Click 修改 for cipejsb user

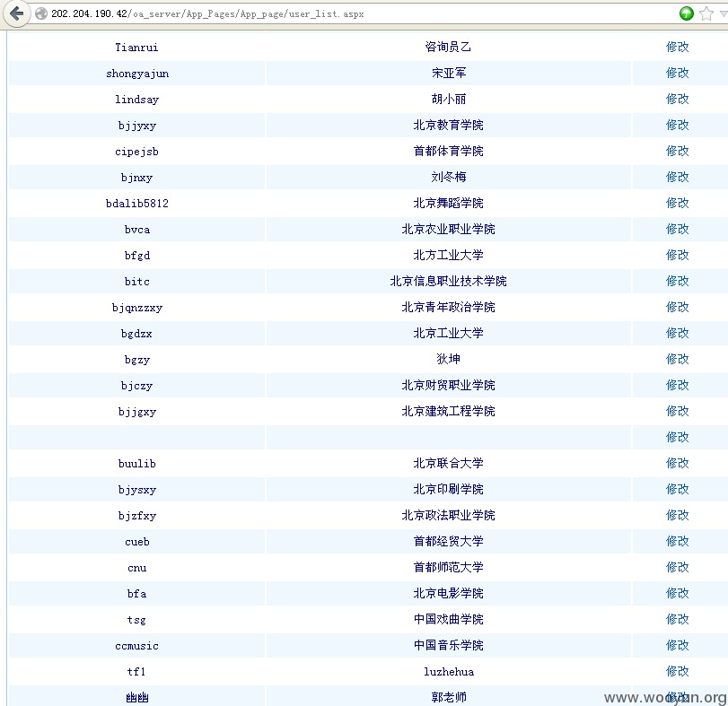678,151
